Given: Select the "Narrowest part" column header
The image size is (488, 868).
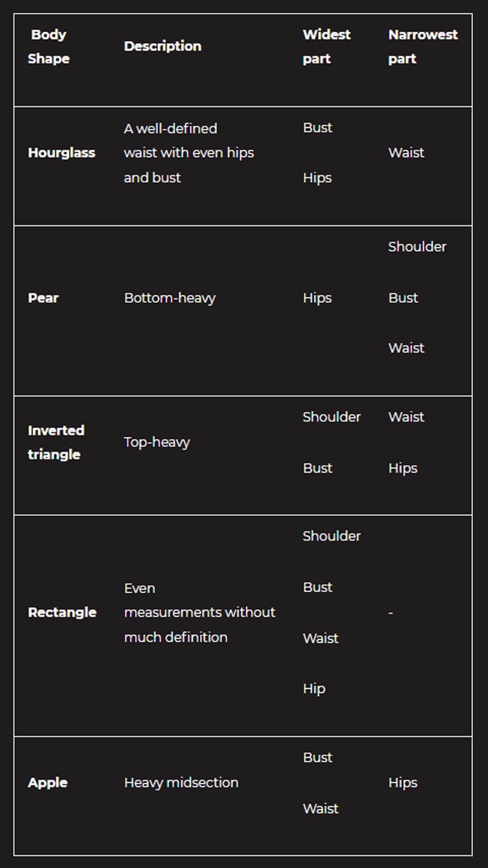Looking at the screenshot, I should [x=422, y=47].
